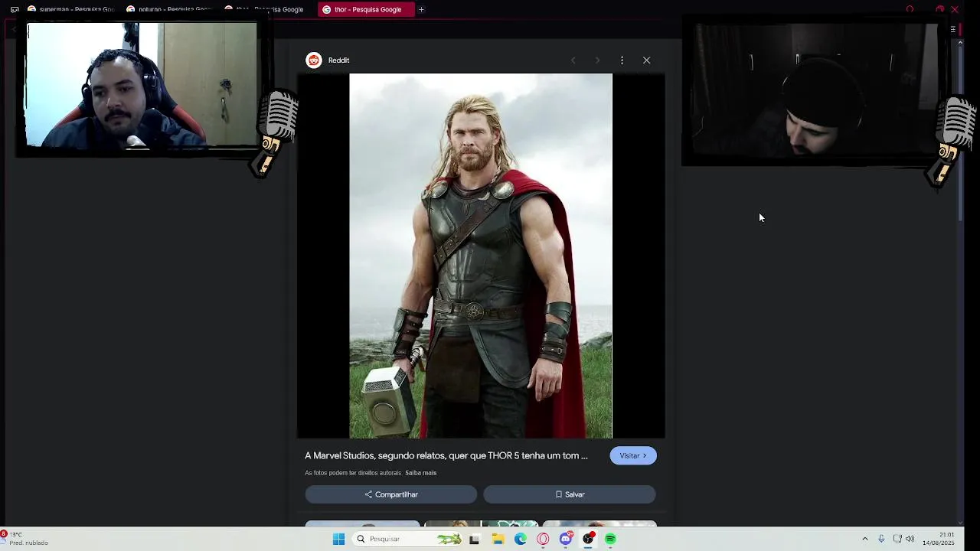Open the Reddit source name link
Image resolution: width=980 pixels, height=551 pixels.
pos(338,60)
